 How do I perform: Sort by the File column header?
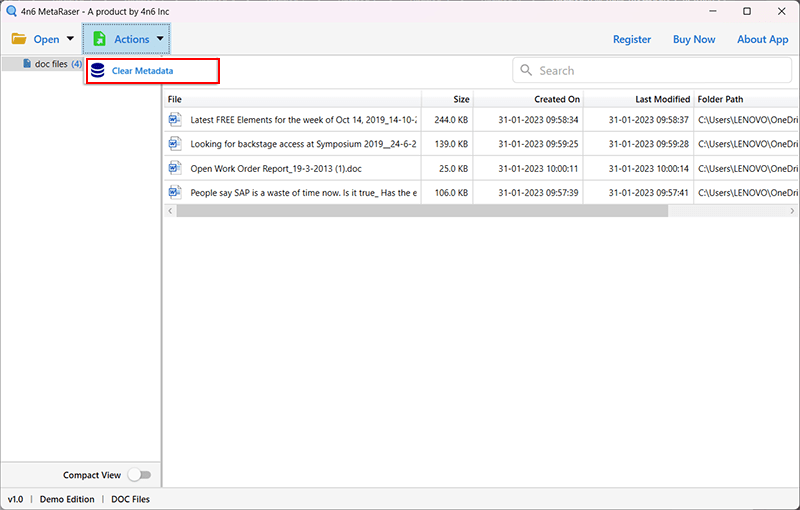[x=293, y=99]
